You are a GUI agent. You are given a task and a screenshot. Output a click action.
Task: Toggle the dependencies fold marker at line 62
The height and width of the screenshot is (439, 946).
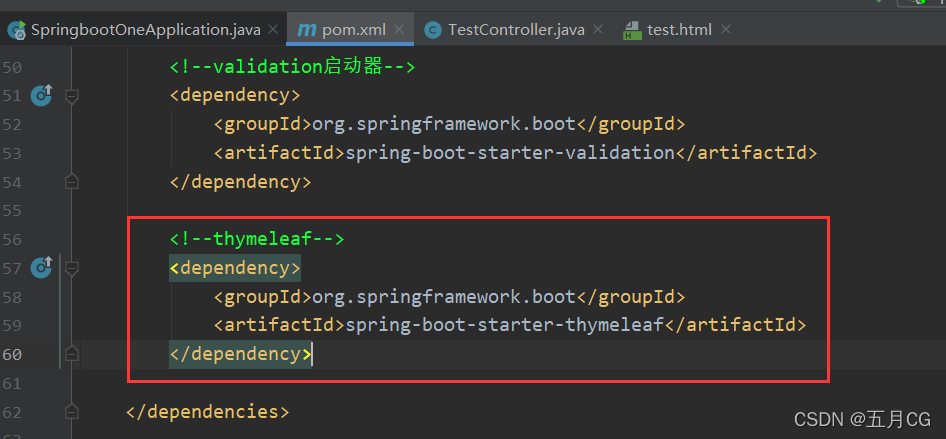[72, 411]
